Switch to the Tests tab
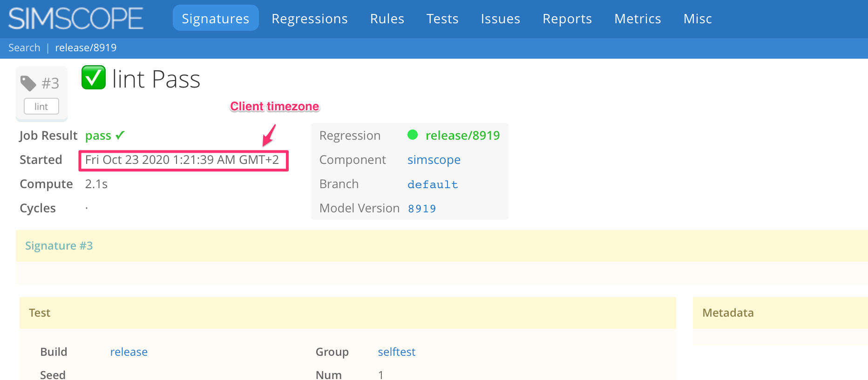This screenshot has height=380, width=868. pos(442,19)
